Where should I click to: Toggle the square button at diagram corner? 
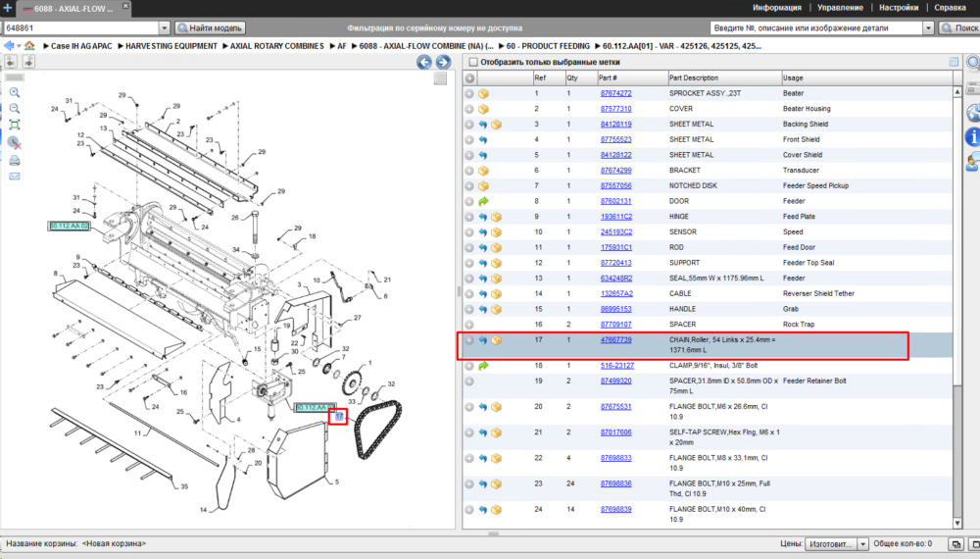(441, 78)
